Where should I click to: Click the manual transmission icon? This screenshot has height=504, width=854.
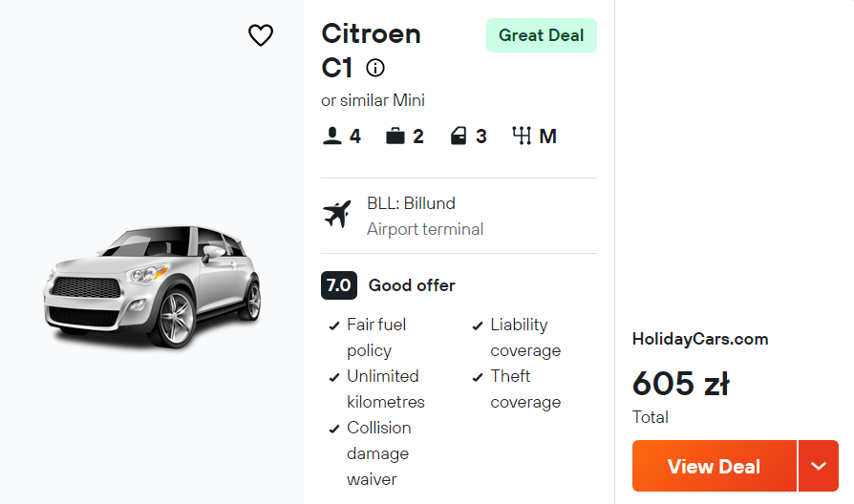tap(522, 136)
